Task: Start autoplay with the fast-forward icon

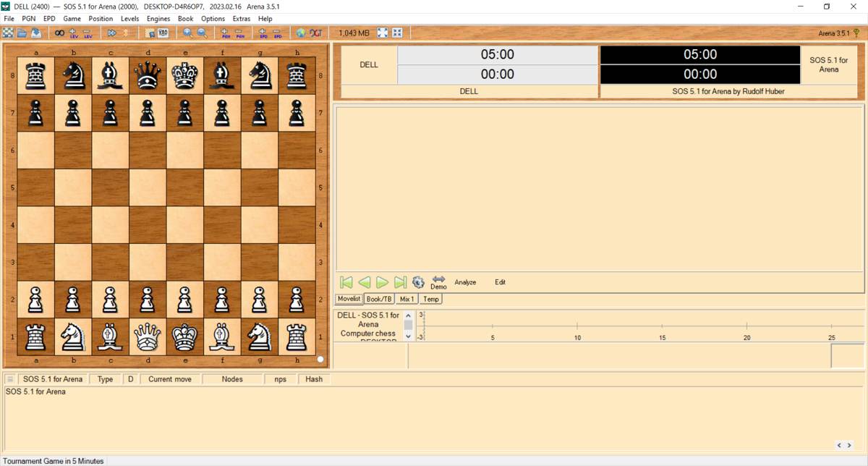Action: coord(112,33)
